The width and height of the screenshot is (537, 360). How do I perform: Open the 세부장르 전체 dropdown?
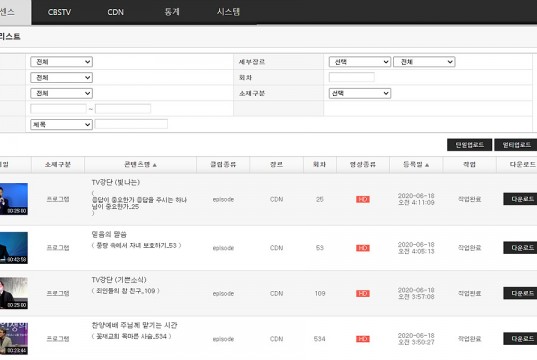coord(424,62)
